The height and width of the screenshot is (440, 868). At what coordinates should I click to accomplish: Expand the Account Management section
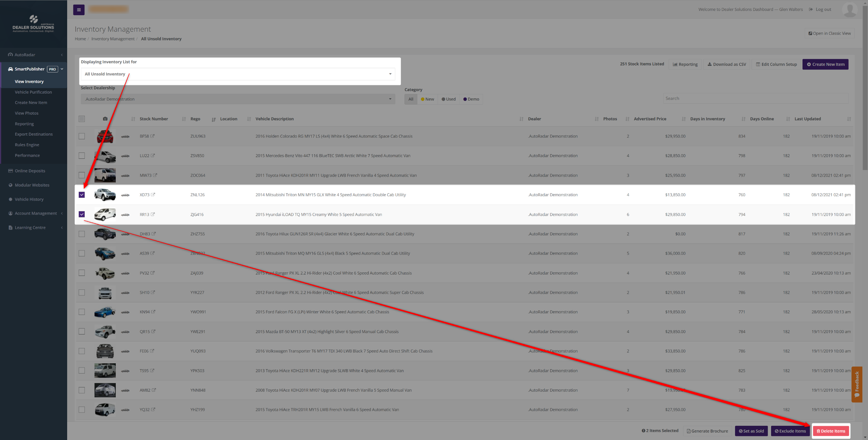click(x=62, y=214)
